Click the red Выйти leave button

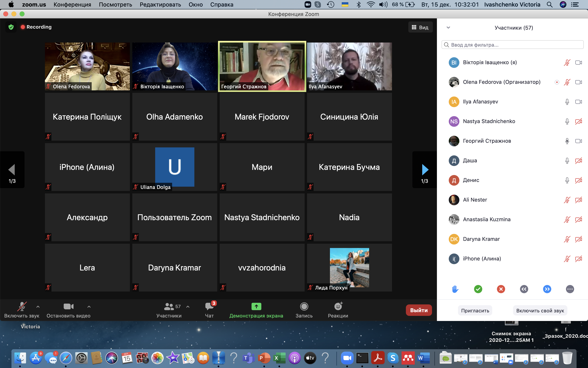pos(419,310)
